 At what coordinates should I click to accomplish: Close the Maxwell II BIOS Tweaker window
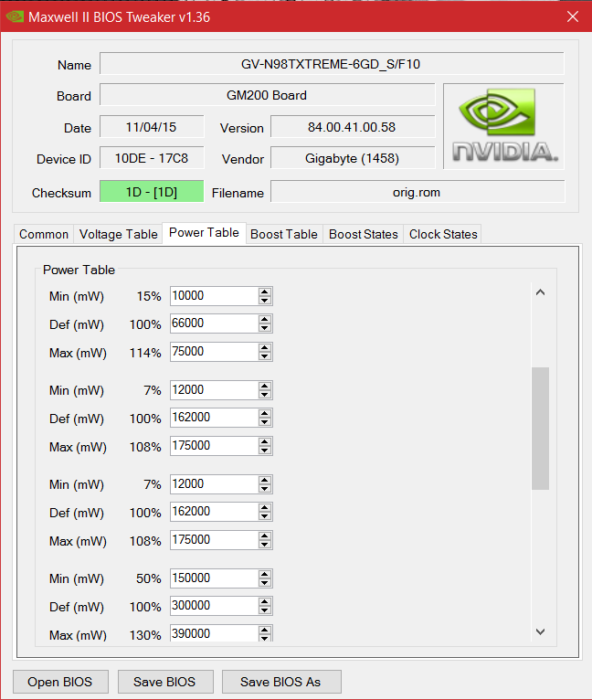pyautogui.click(x=573, y=17)
